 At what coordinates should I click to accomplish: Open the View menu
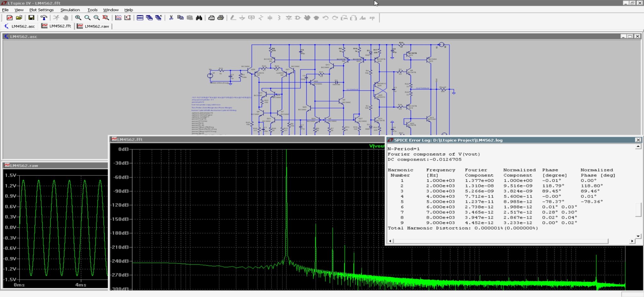click(x=19, y=10)
